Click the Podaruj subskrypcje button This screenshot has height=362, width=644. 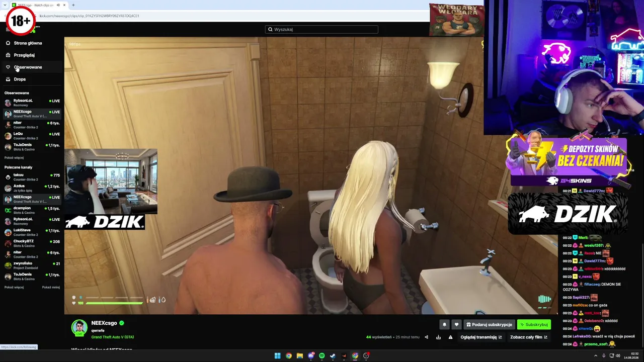489,325
